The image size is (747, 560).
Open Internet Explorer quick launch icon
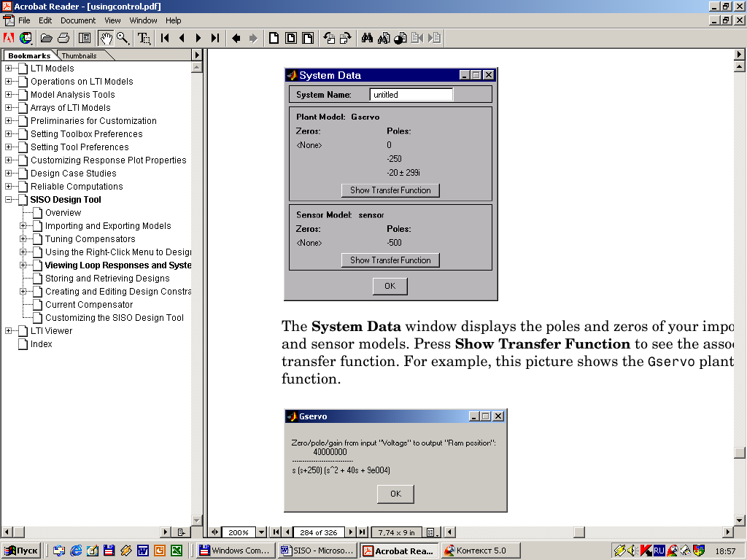tap(76, 551)
